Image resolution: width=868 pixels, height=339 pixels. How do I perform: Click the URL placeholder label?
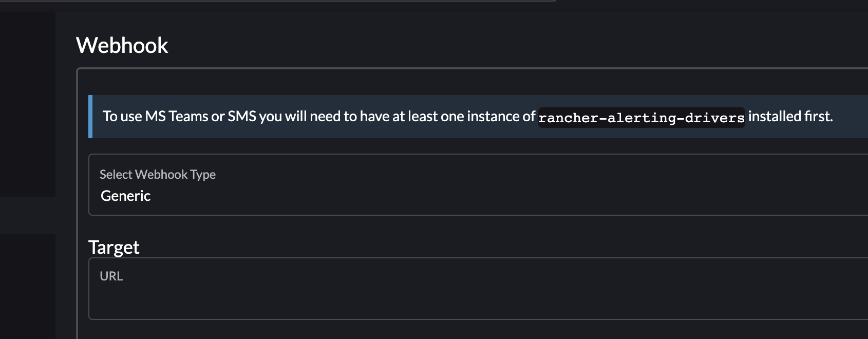pos(112,276)
